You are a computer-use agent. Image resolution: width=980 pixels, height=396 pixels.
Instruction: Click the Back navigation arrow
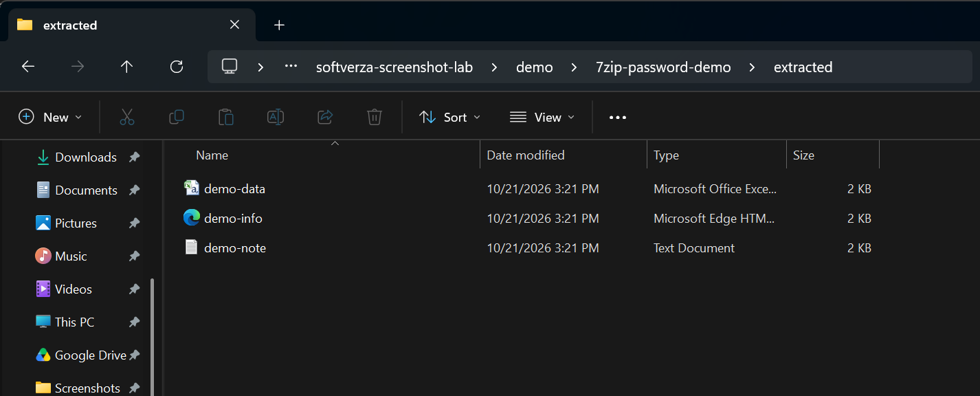pyautogui.click(x=27, y=67)
